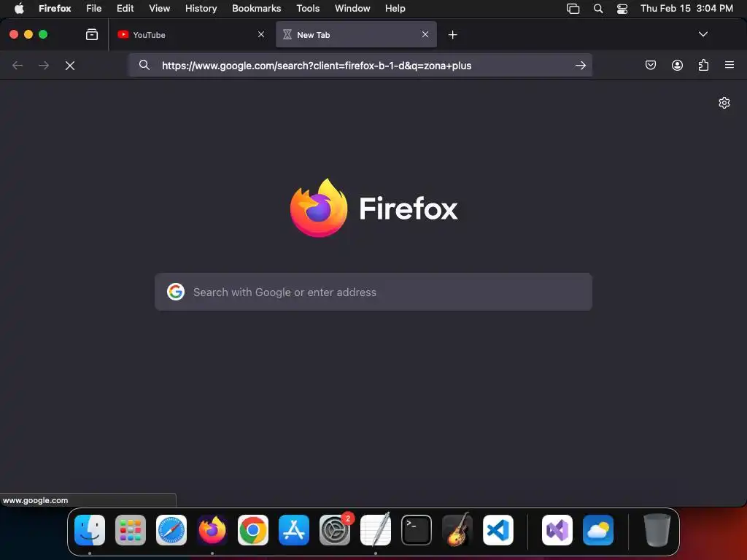Launch Safari from the dock
Screen dimensions: 747x560
[x=171, y=529]
